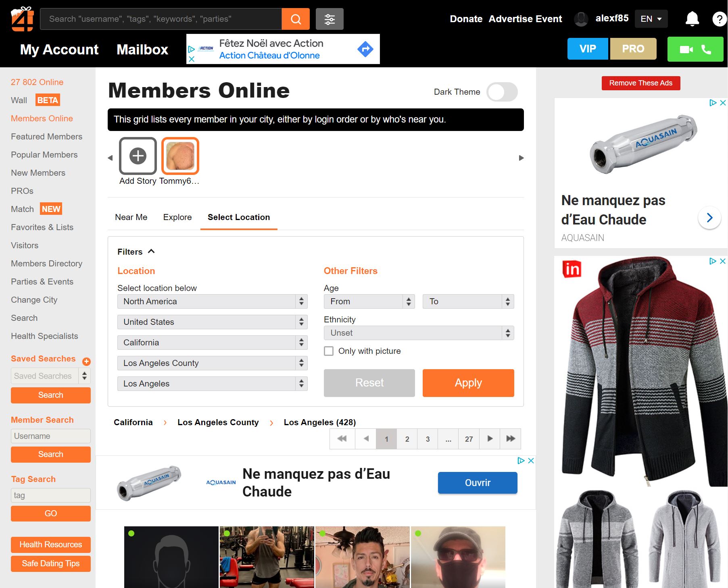Screen dimensions: 728x588
Task: Start a video or phone call
Action: coord(695,49)
